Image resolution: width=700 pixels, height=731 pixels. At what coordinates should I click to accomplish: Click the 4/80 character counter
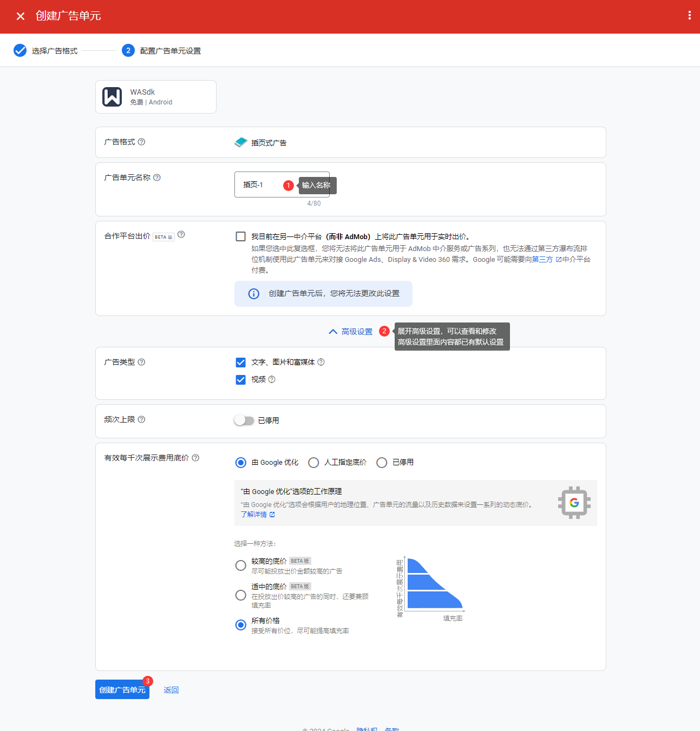click(x=314, y=203)
